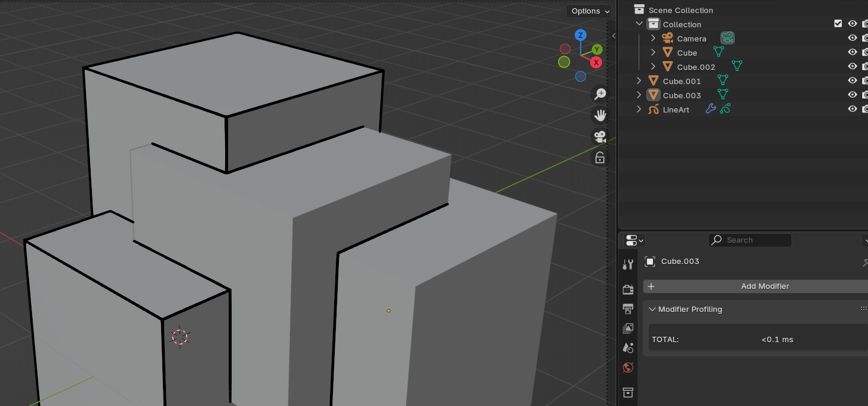Open the Render properties tab
Screen dimensions: 868x406
[x=628, y=289]
